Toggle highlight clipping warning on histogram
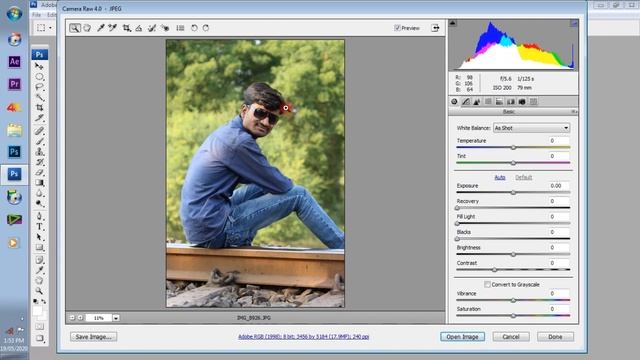 [573, 24]
